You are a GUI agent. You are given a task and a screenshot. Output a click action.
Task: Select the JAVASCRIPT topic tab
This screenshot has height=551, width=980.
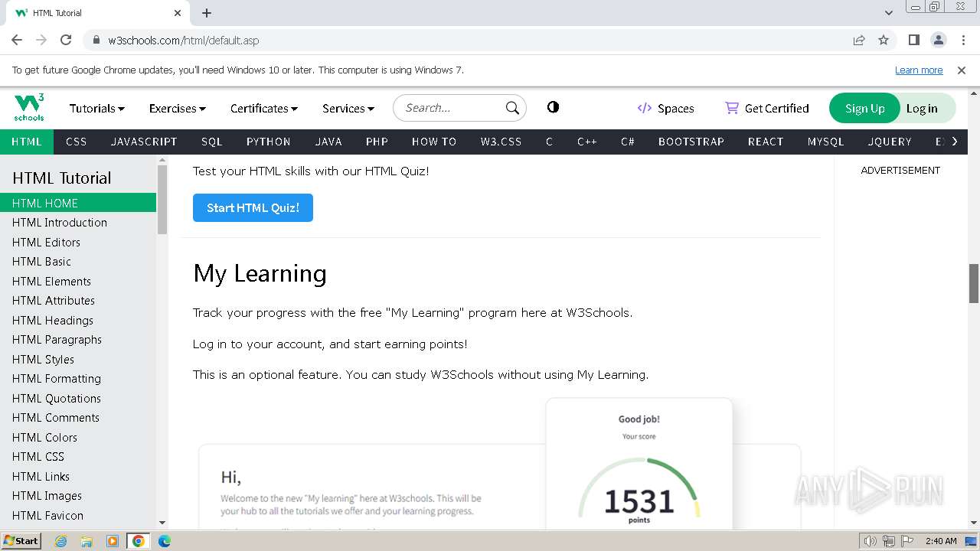(144, 142)
